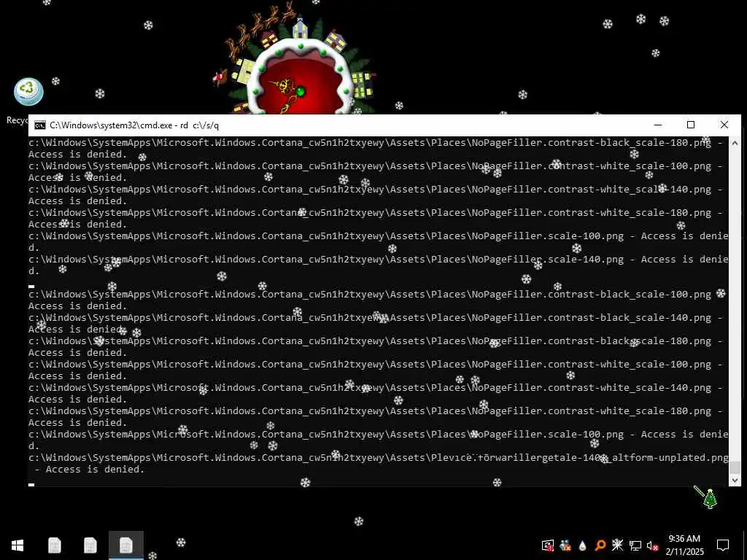747x560 pixels.
Task: Open the orange magnifier tray icon
Action: [600, 545]
